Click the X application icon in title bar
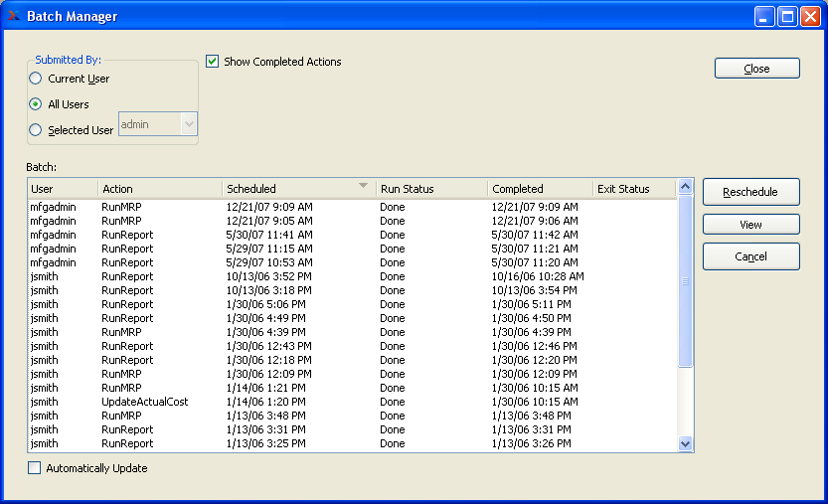This screenshot has width=828, height=504. tap(13, 16)
